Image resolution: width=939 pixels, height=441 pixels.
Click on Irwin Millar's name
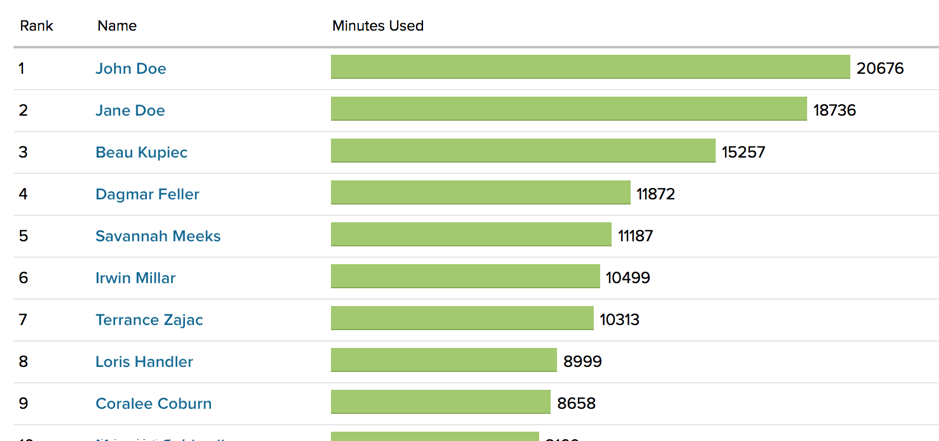(x=135, y=278)
